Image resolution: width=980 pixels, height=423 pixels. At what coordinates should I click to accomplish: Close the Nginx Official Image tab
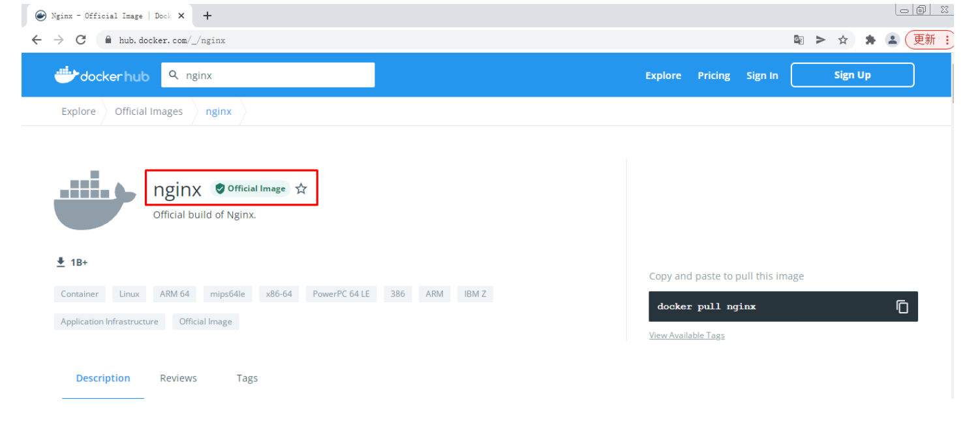tap(181, 16)
